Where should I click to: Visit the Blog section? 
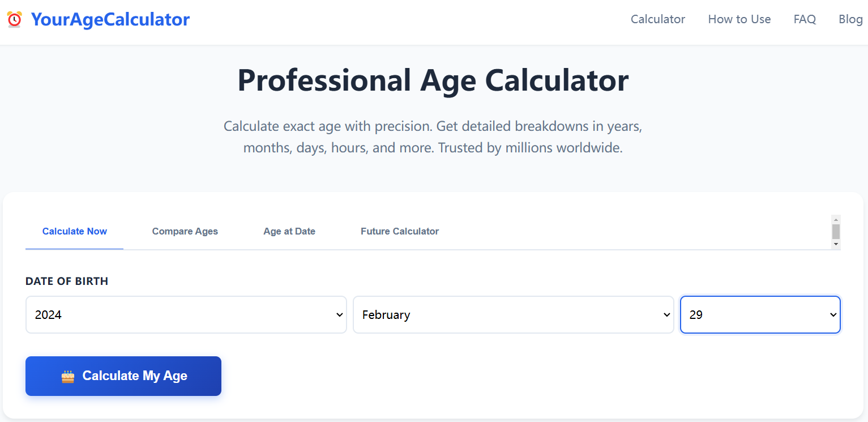click(850, 19)
